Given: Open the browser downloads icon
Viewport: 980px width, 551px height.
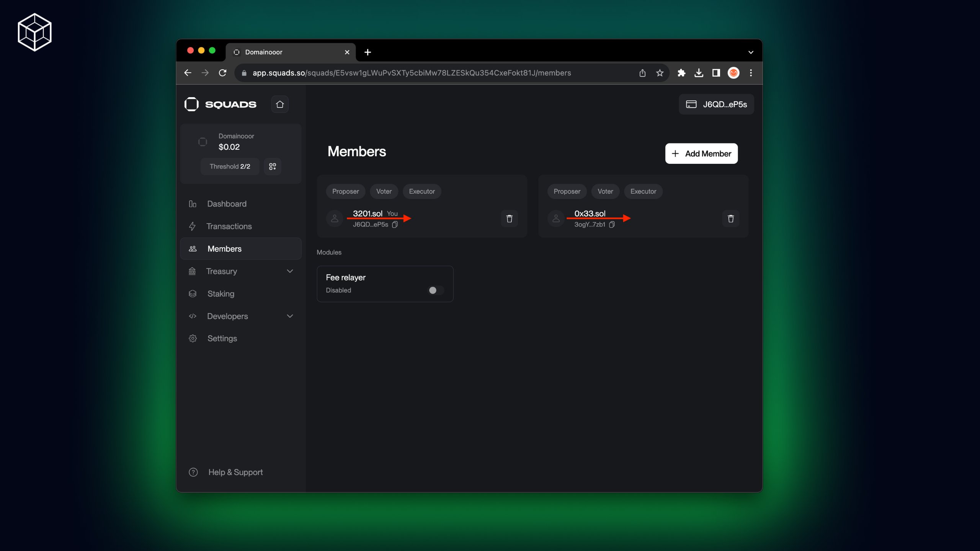Looking at the screenshot, I should pyautogui.click(x=699, y=73).
